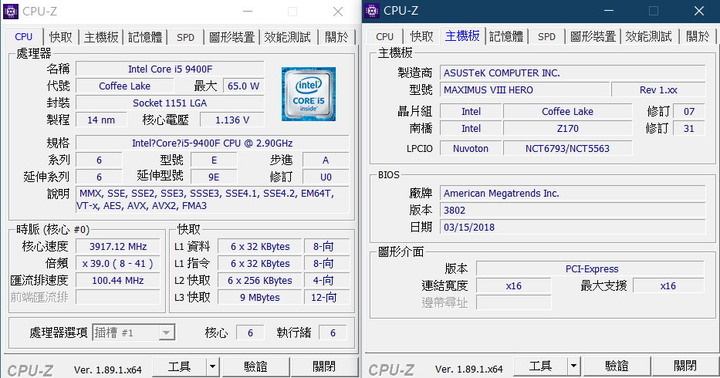This screenshot has height=378, width=720.
Task: Select SPD tab in right window
Action: 546,36
